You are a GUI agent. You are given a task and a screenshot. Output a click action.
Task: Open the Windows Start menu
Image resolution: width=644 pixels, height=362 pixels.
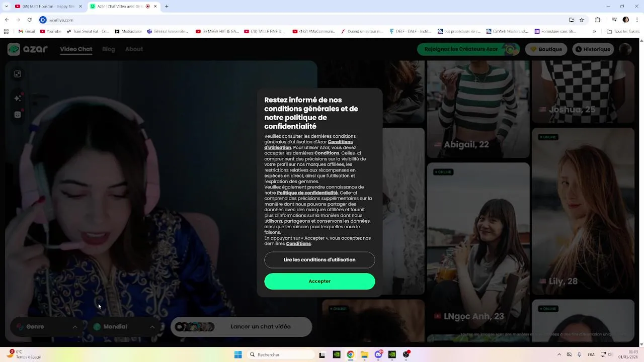238,354
